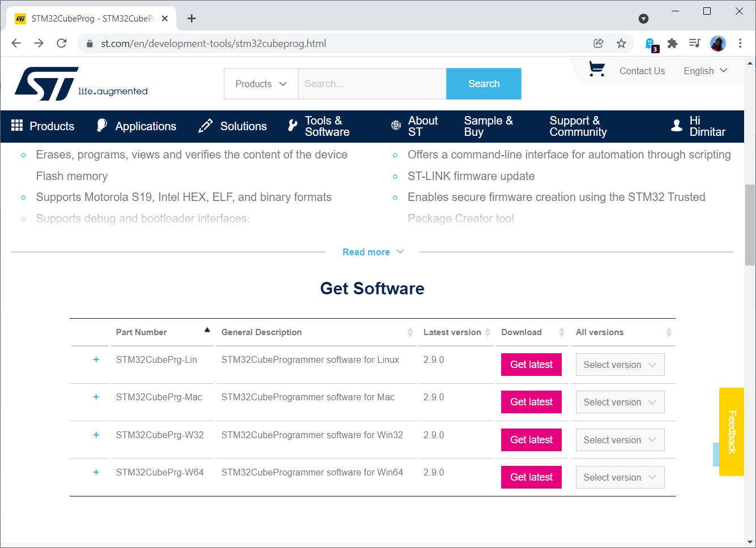Screen dimensions: 756x548
Task: Expand STM32CubePrg-Mac row with plus icon
Action: coord(96,397)
